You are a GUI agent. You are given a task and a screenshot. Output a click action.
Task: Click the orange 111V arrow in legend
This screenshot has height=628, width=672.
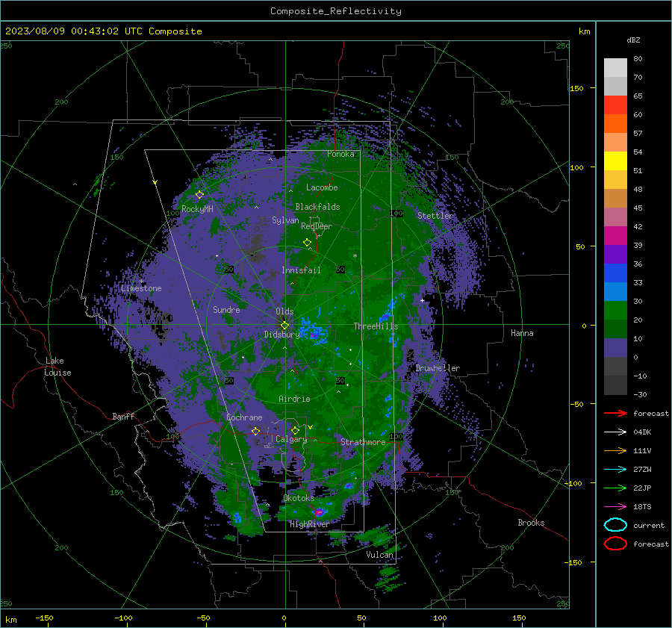click(x=615, y=450)
